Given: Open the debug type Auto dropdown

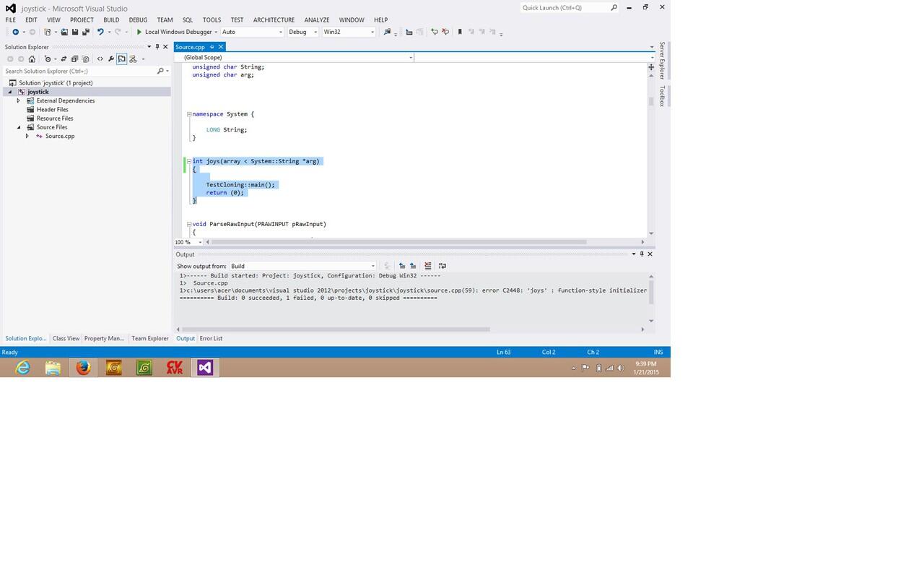Looking at the screenshot, I should (x=252, y=32).
